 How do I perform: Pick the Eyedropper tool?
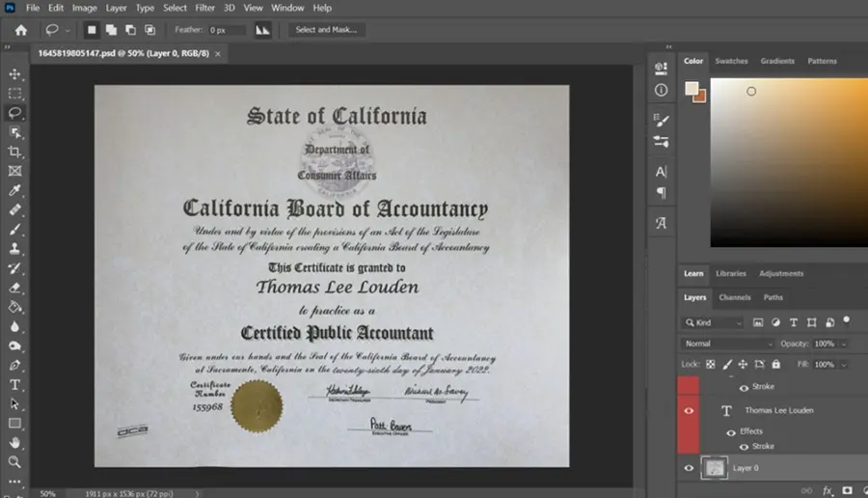(x=14, y=190)
